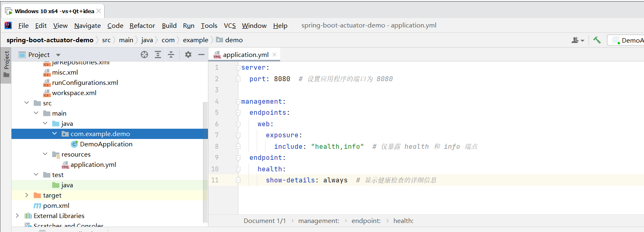Open Project panel settings gear
Image resolution: width=644 pixels, height=232 pixels.
(188, 55)
